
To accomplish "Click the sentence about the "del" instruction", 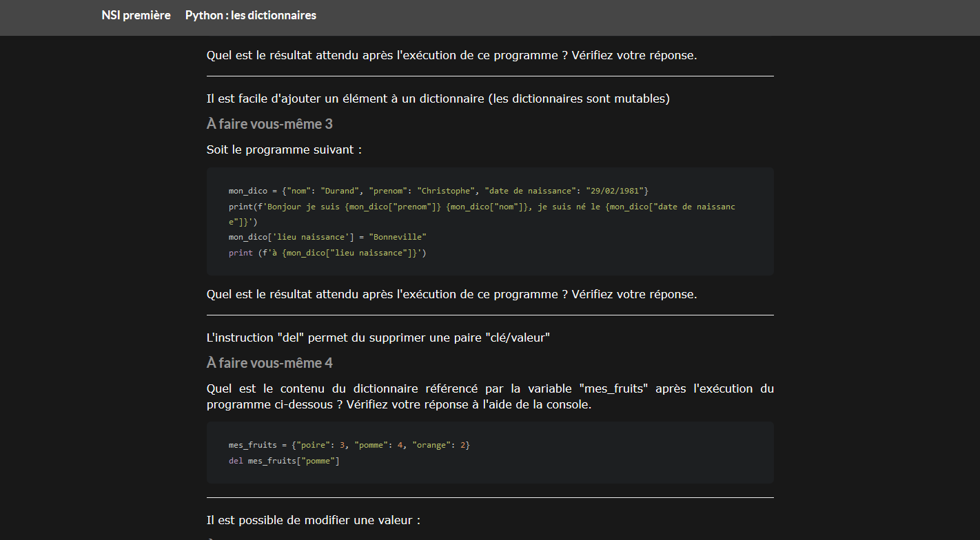I will click(x=388, y=337).
